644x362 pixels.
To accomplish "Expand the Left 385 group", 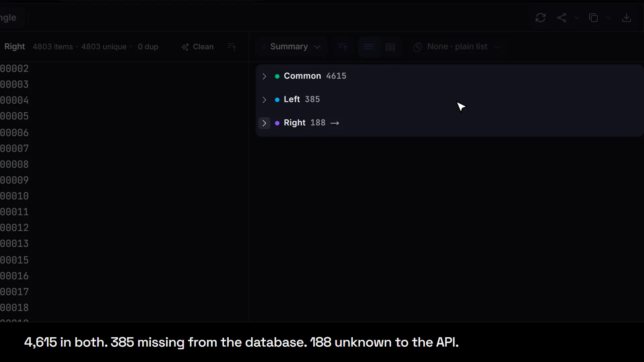I will click(264, 100).
